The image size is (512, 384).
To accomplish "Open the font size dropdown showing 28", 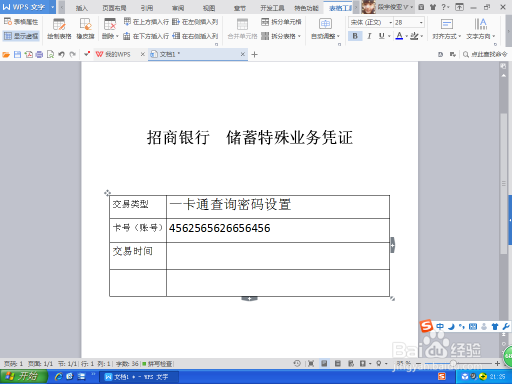I will pos(421,22).
